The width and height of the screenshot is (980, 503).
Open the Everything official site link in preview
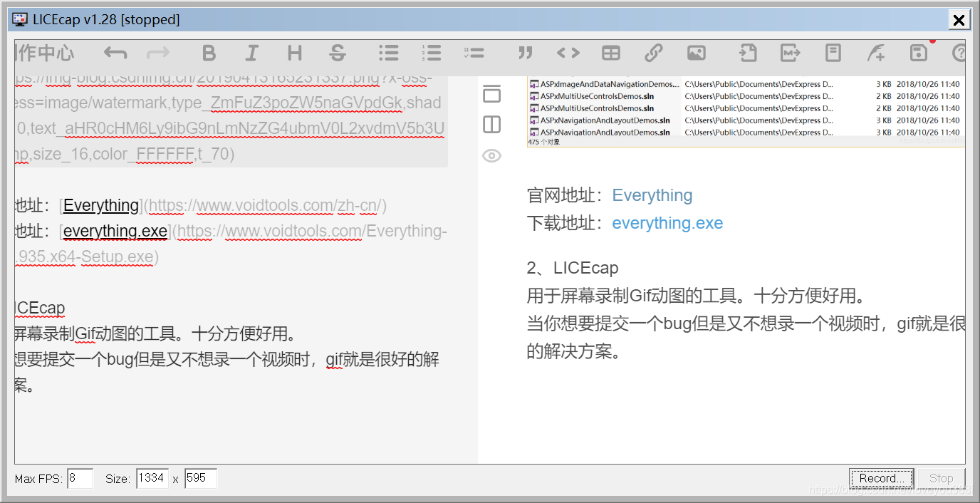pyautogui.click(x=652, y=195)
